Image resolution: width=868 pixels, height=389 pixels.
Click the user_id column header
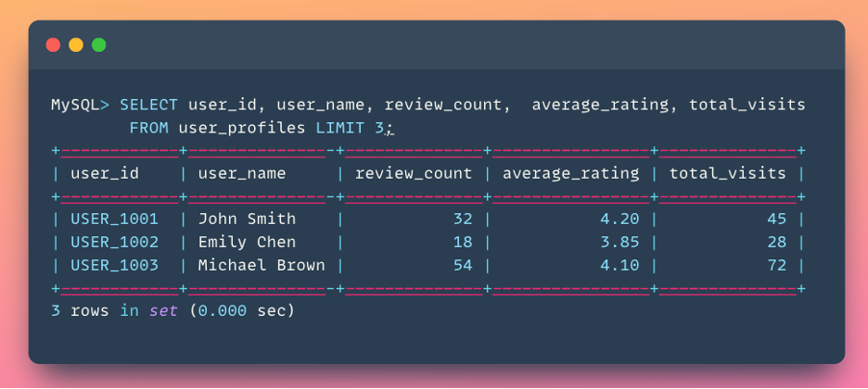coord(105,173)
